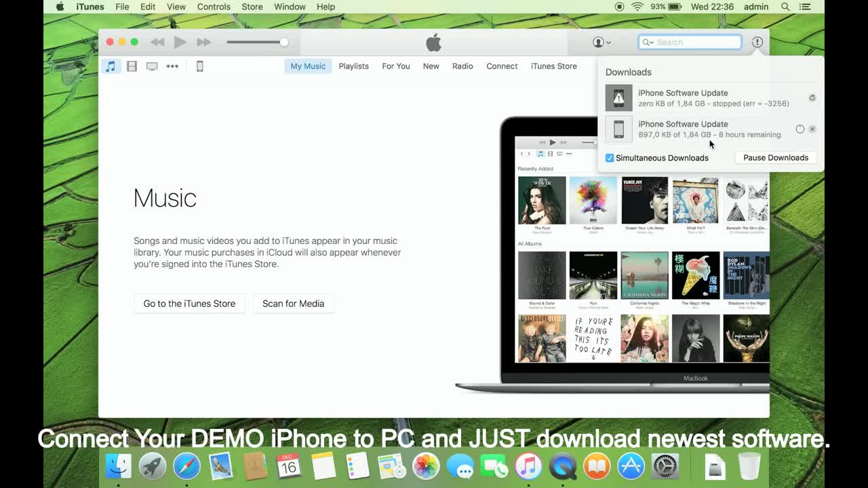This screenshot has width=868, height=488.
Task: Click the downloading iPhone update thumbnail
Action: [618, 129]
